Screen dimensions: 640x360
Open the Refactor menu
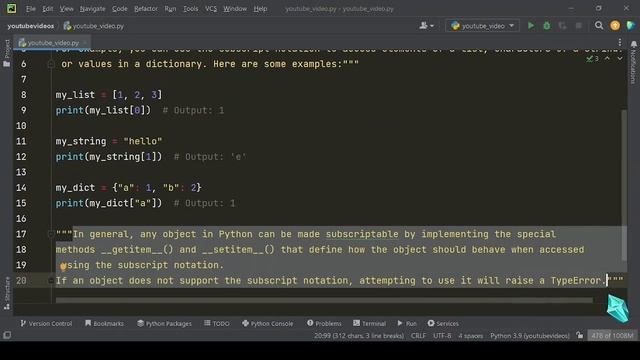[146, 9]
